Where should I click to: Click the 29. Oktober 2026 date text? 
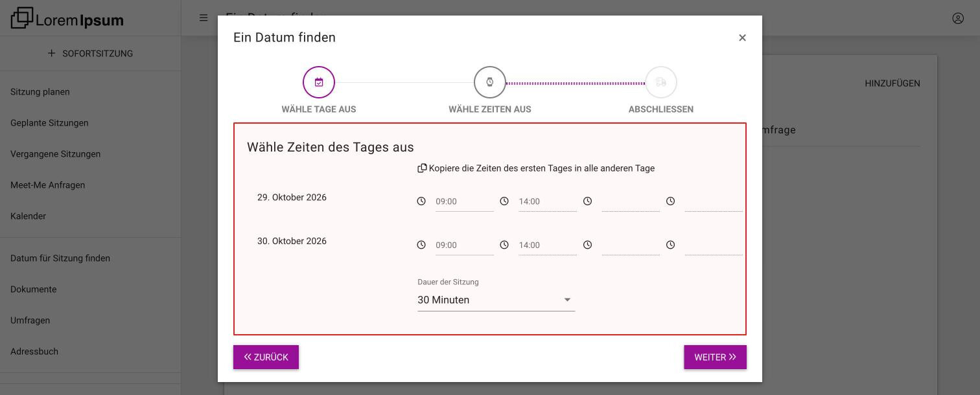tap(292, 198)
